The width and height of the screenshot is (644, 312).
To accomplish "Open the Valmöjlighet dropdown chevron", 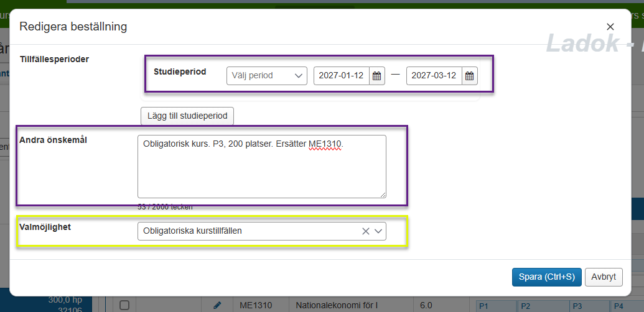I will (x=378, y=231).
